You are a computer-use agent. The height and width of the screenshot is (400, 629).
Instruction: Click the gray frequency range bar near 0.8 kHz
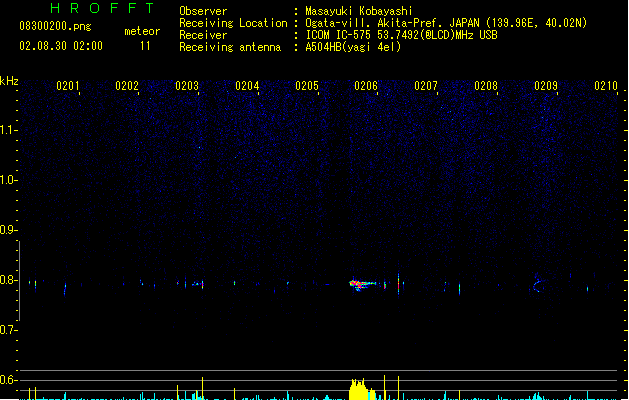[x=19, y=280]
